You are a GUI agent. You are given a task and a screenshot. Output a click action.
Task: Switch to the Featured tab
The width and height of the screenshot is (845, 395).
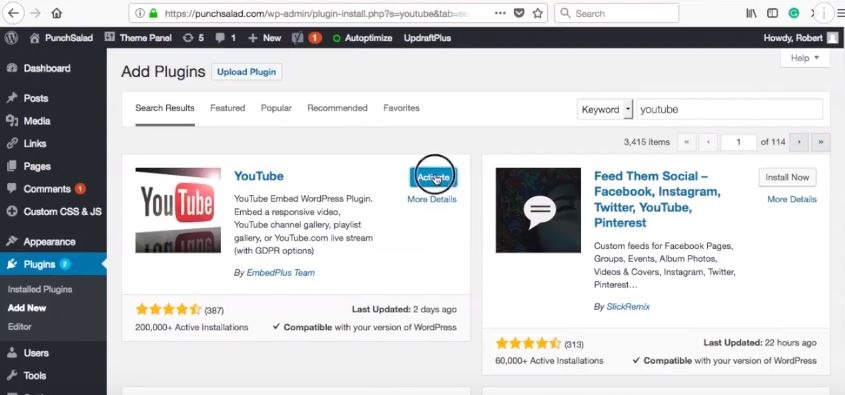point(227,108)
